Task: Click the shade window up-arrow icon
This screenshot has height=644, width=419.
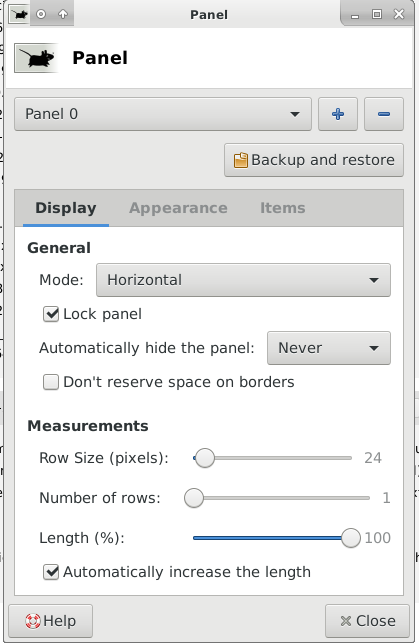Action: click(x=63, y=14)
